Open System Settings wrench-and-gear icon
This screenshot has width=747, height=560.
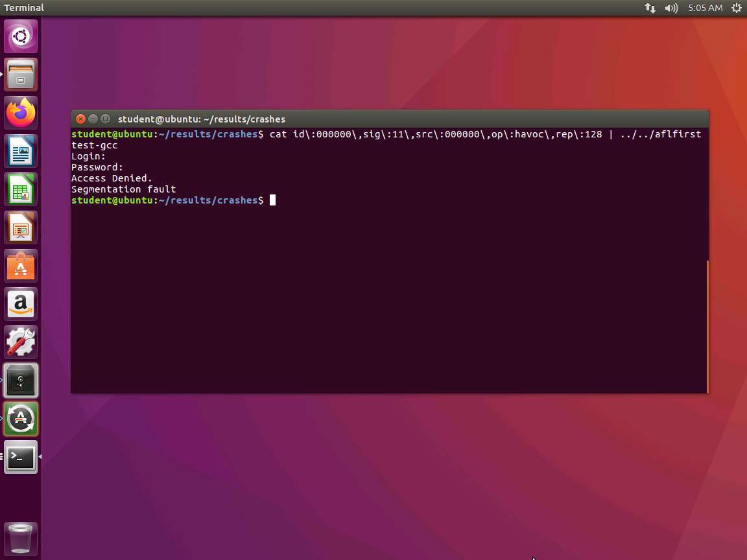(x=21, y=342)
